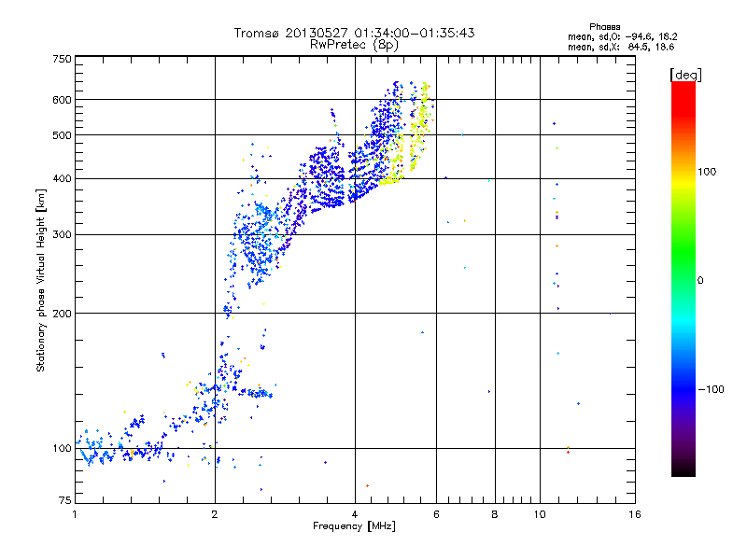This screenshot has width=747, height=560.
Task: Click the y-axis tick label '500'
Action: pyautogui.click(x=62, y=135)
